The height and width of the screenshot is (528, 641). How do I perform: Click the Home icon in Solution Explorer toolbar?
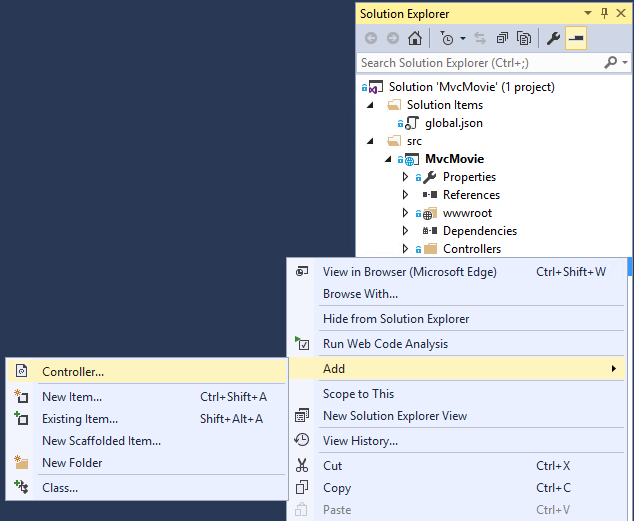pos(415,38)
